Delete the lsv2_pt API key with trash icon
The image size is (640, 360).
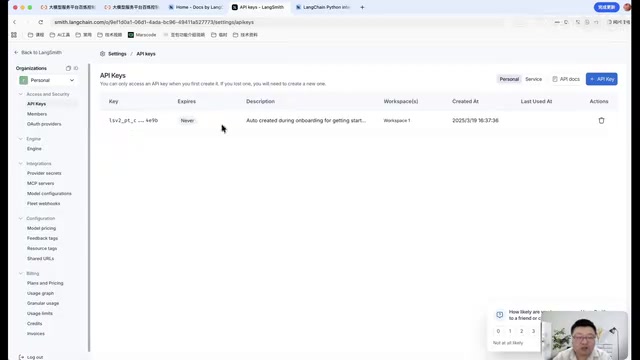[x=601, y=120]
